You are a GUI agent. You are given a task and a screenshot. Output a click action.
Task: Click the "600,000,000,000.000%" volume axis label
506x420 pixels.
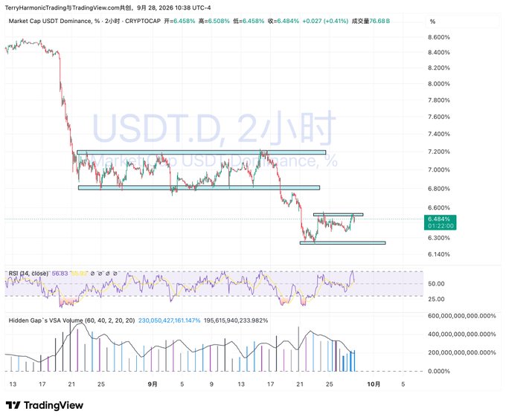pyautogui.click(x=462, y=316)
